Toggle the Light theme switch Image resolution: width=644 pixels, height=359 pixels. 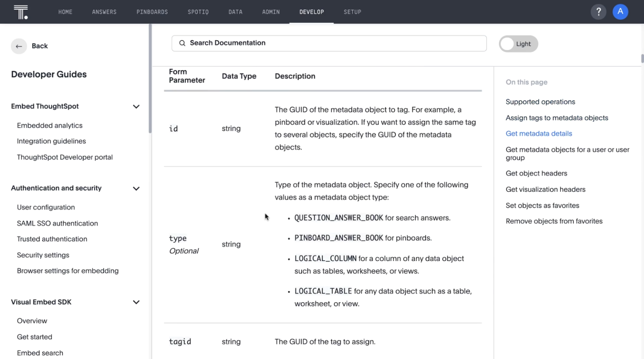(518, 44)
